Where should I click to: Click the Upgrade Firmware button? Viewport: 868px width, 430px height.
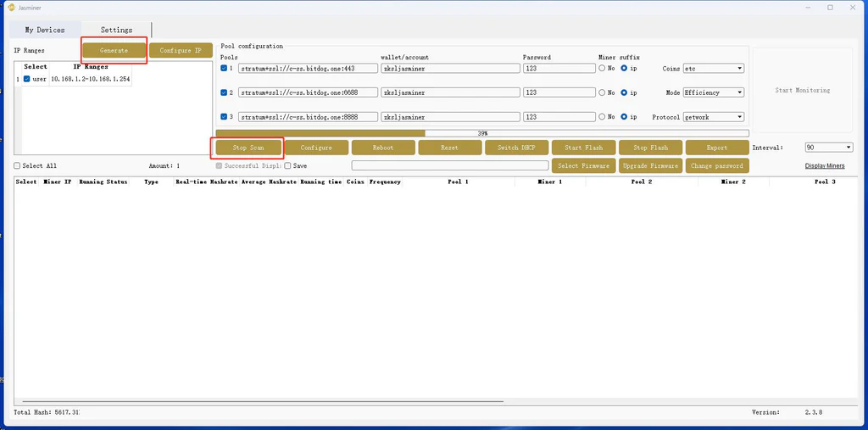click(x=650, y=166)
